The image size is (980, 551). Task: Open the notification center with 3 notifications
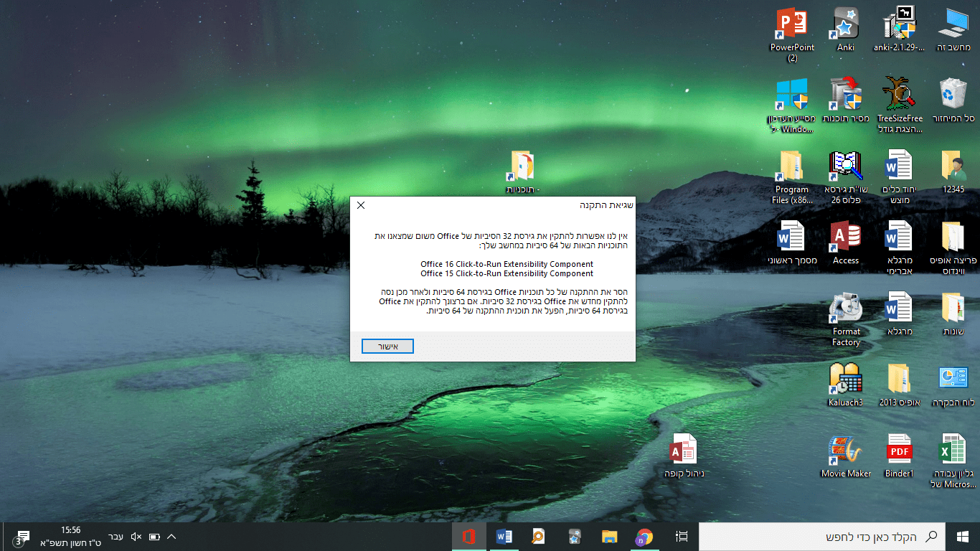22,537
